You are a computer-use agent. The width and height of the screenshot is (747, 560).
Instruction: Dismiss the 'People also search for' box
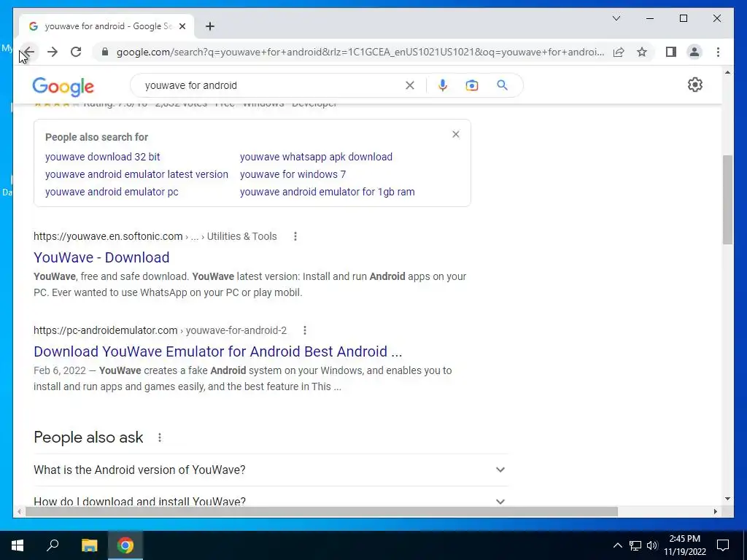click(x=456, y=134)
